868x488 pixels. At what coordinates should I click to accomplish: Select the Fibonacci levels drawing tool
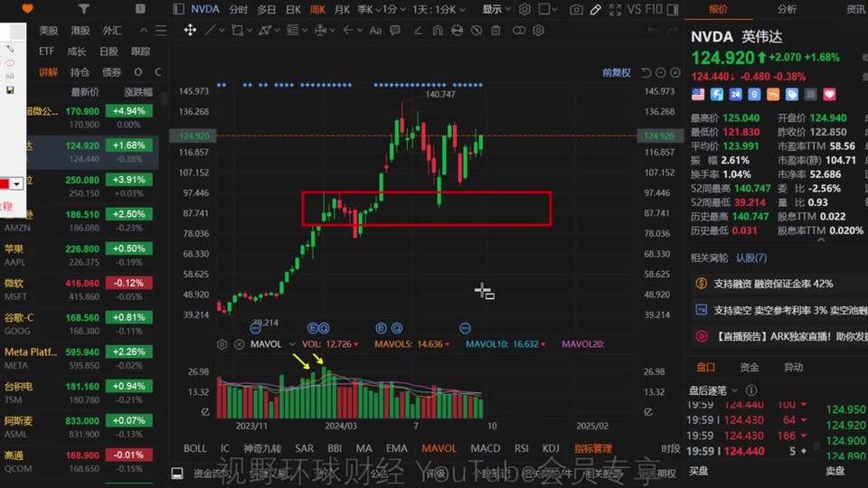coord(293,30)
